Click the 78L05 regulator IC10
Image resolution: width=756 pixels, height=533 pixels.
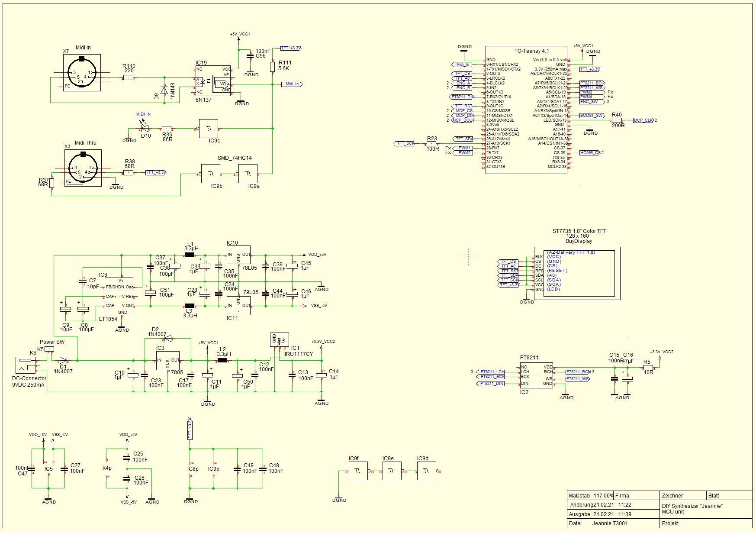[x=238, y=255]
